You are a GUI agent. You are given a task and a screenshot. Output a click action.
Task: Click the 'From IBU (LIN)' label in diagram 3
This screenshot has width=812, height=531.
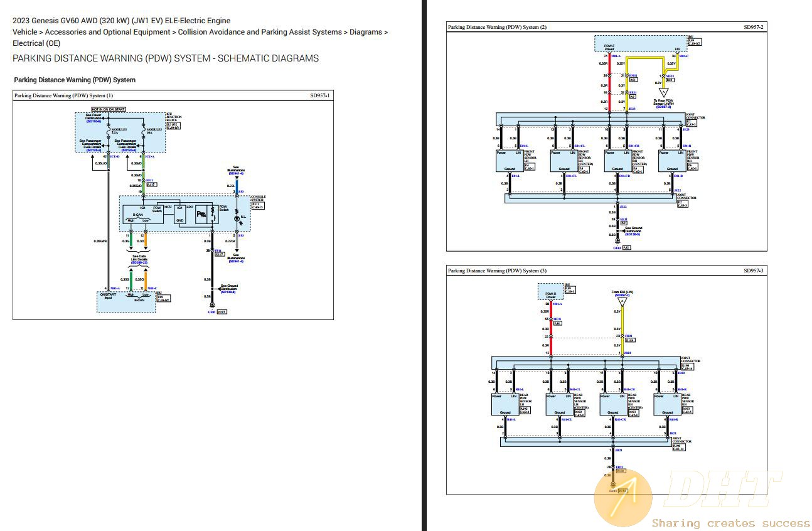pyautogui.click(x=621, y=292)
